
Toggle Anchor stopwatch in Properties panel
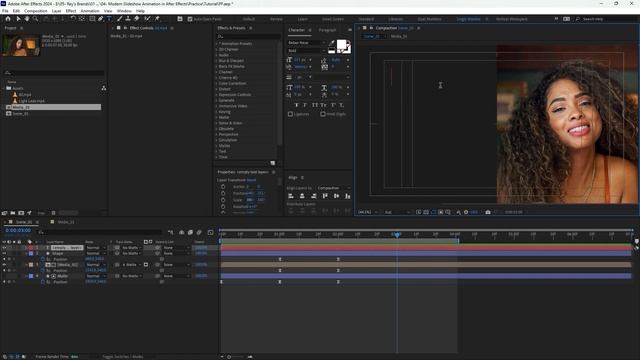click(223, 187)
